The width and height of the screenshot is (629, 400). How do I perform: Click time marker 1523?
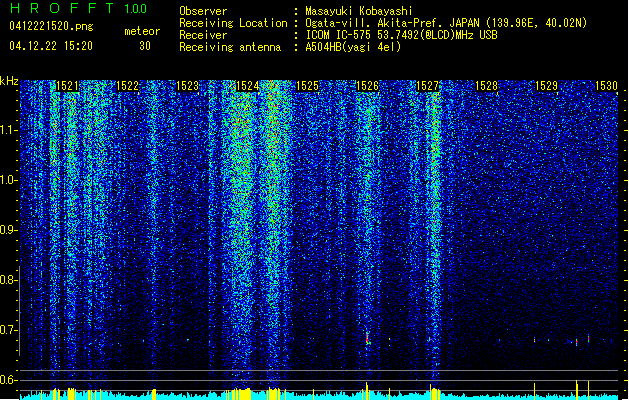click(187, 86)
